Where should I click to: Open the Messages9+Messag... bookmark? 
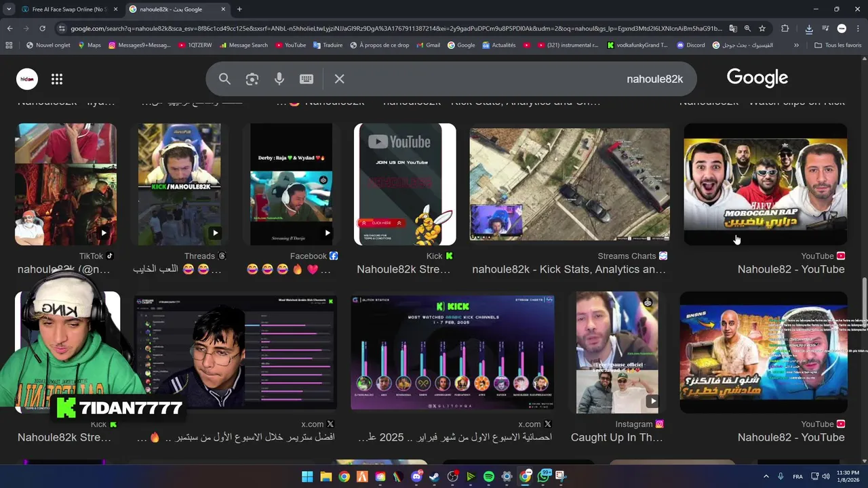(140, 45)
